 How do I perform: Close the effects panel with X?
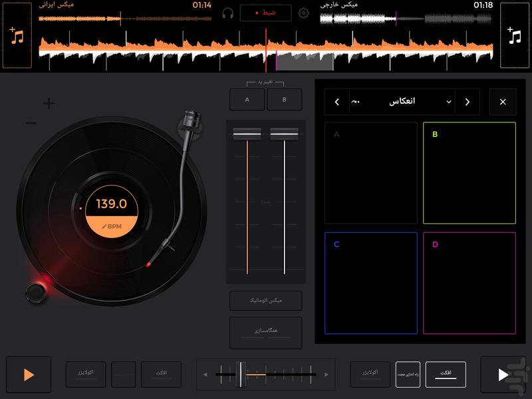coord(502,102)
